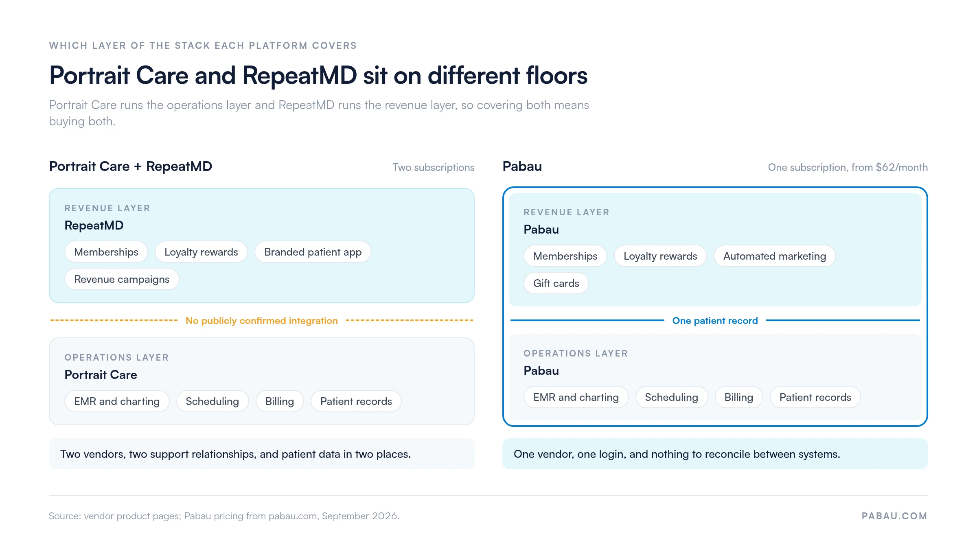Click the 'Which layer of the stack' overline
The height and width of the screenshot is (560, 977).
(203, 46)
